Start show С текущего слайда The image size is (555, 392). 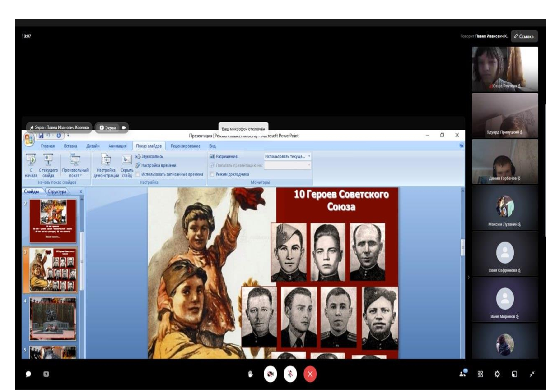click(x=48, y=165)
